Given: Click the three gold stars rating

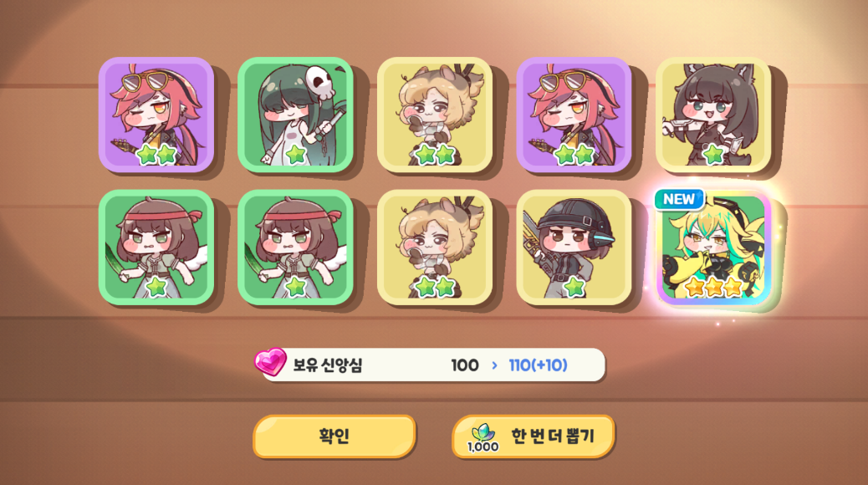Looking at the screenshot, I should (x=713, y=287).
